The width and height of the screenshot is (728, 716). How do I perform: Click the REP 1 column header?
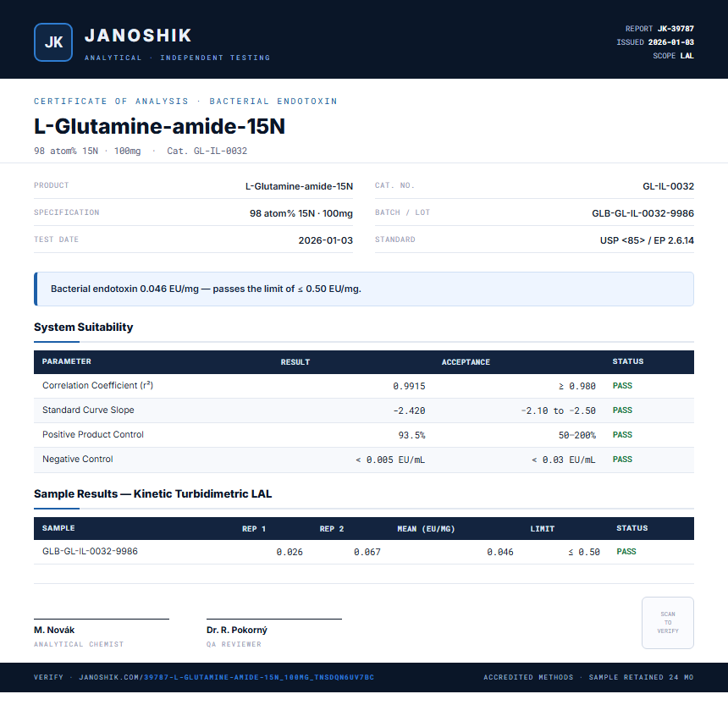tap(253, 529)
